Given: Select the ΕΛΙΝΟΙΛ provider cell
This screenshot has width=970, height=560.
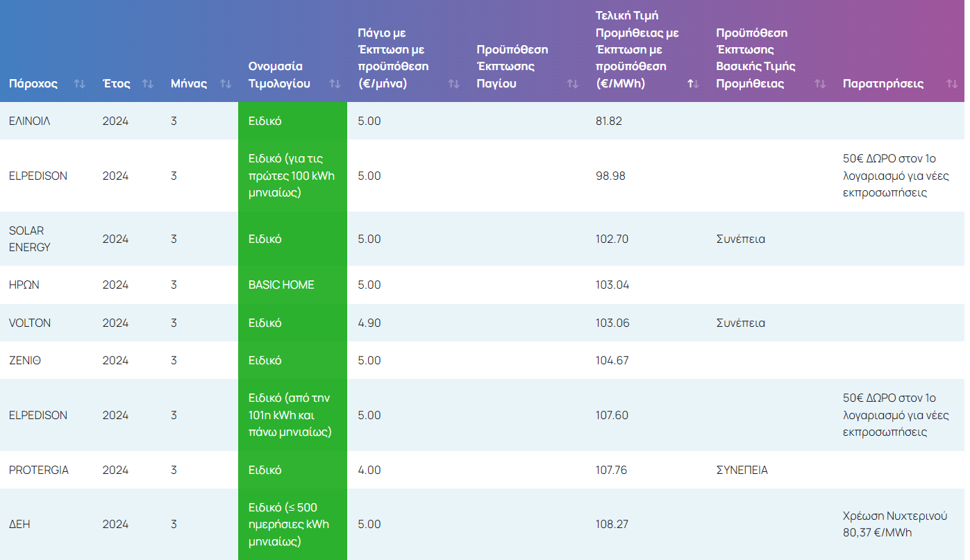Looking at the screenshot, I should point(30,121).
